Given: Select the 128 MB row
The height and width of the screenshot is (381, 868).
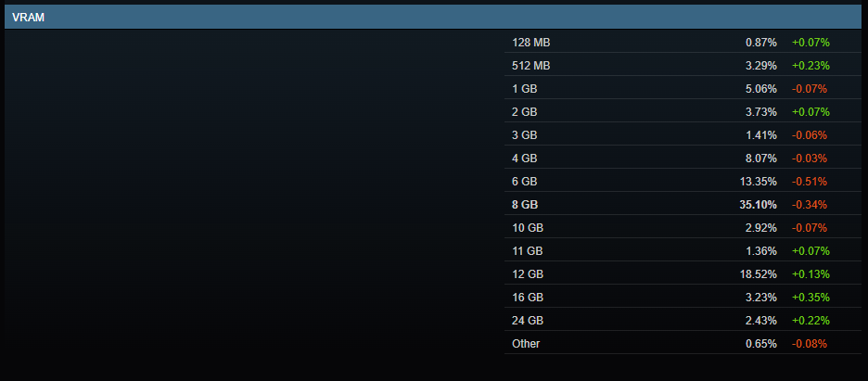Looking at the screenshot, I should click(x=683, y=43).
